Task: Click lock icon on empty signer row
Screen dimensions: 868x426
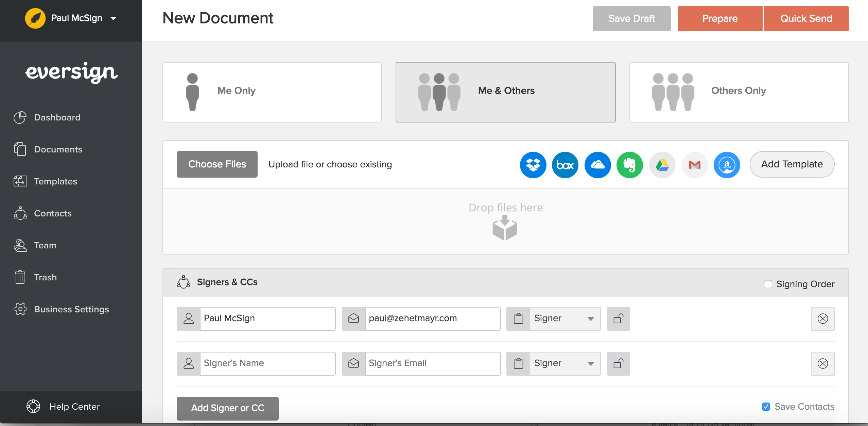Action: [x=618, y=363]
